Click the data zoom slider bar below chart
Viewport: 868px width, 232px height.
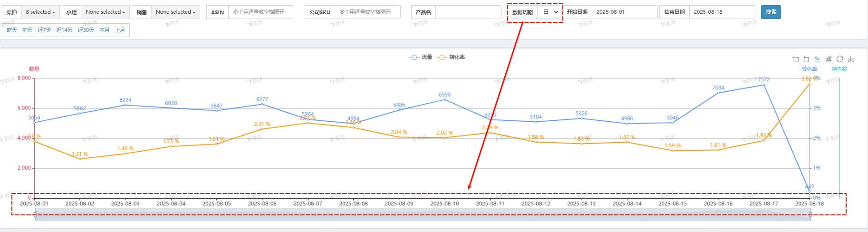tap(423, 214)
